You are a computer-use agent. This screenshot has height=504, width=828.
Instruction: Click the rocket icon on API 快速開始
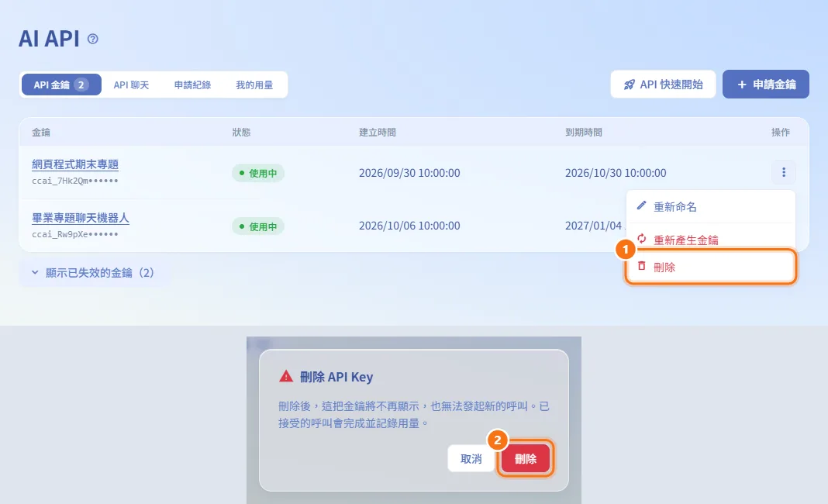click(629, 85)
